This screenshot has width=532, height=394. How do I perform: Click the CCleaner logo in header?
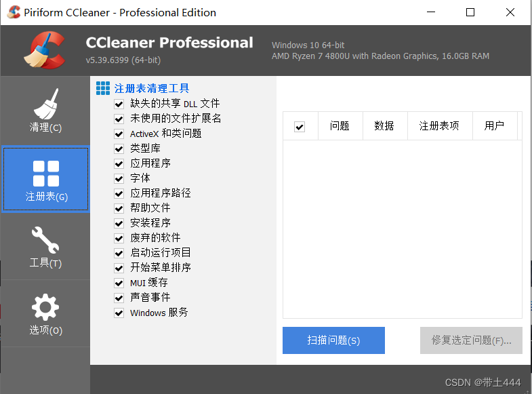click(x=45, y=50)
